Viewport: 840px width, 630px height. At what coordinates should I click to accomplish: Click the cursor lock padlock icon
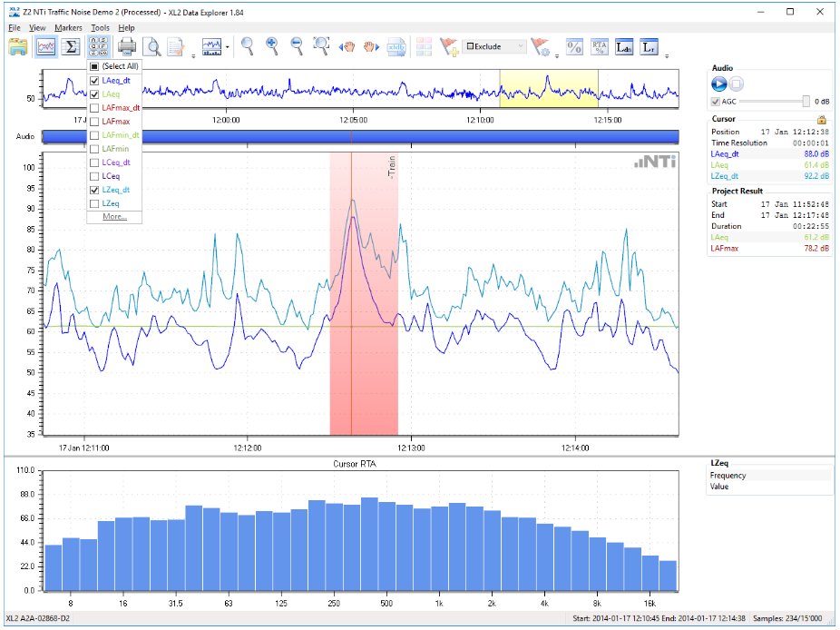[822, 119]
